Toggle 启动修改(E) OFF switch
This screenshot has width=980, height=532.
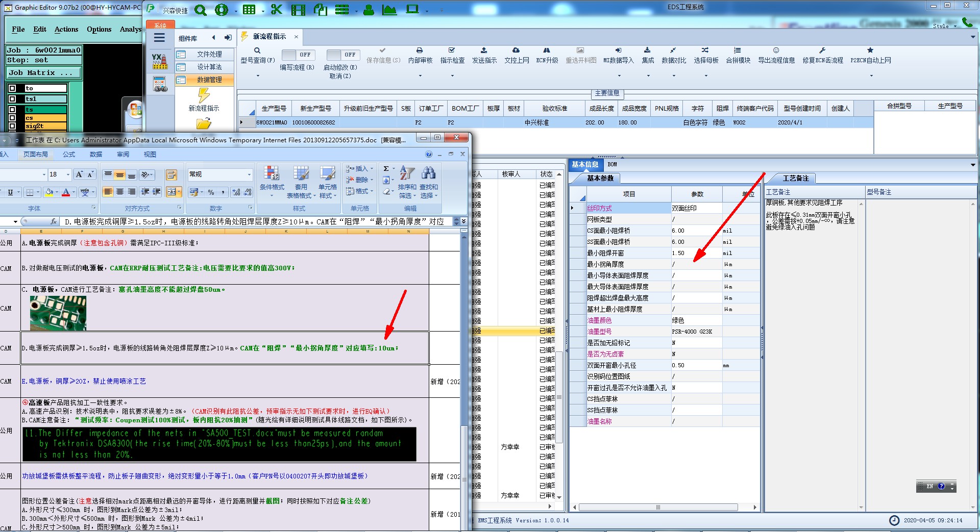point(343,55)
